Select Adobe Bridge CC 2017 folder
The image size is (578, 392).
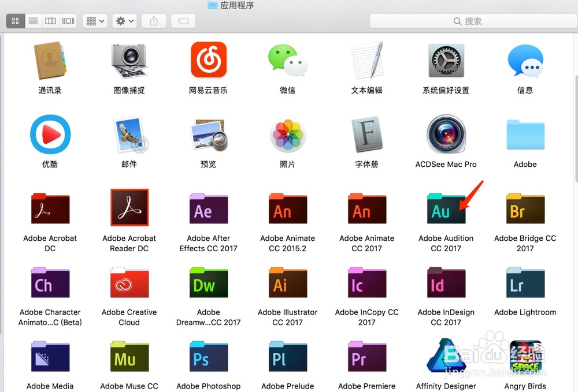(525, 208)
